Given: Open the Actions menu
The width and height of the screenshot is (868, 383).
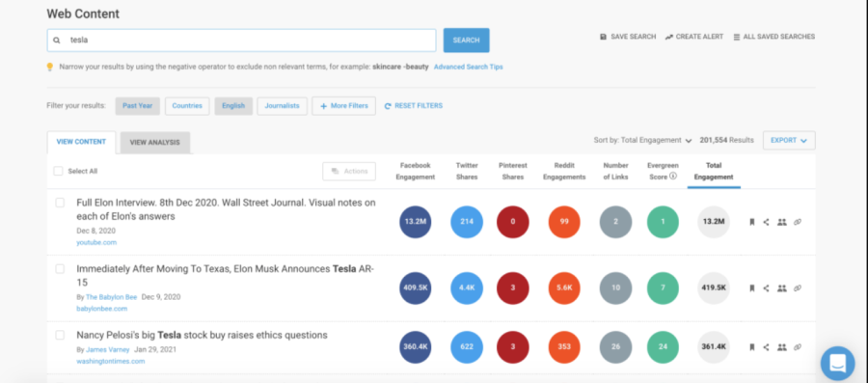Looking at the screenshot, I should [x=349, y=171].
